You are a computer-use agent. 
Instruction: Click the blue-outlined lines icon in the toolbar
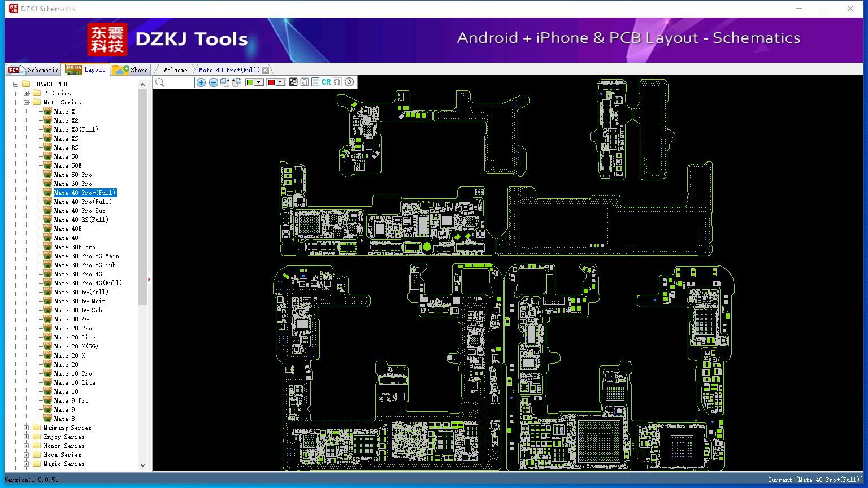pyautogui.click(x=315, y=82)
